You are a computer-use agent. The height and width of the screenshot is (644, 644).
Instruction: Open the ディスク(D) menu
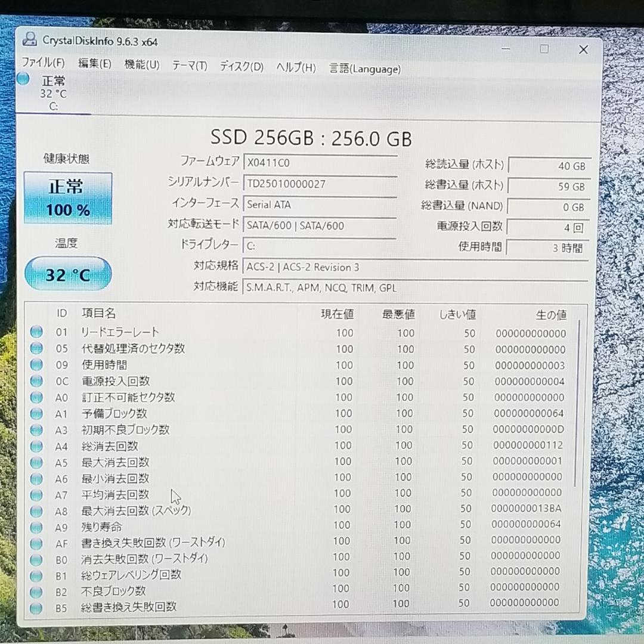(240, 67)
